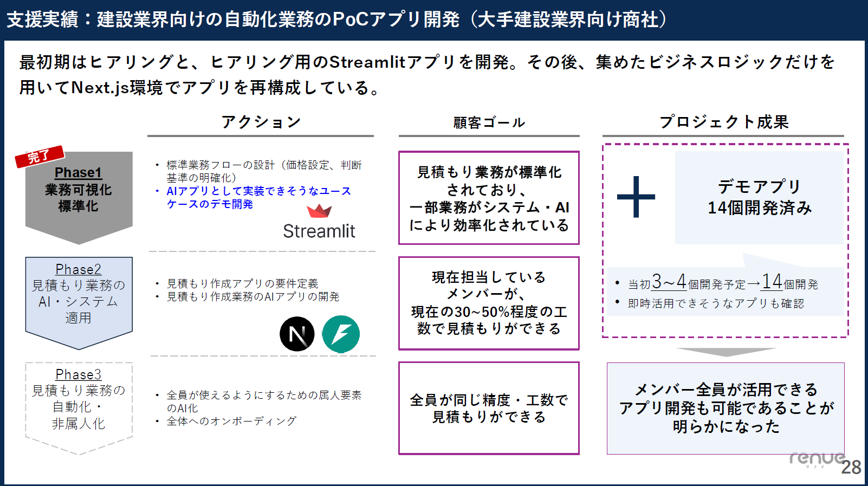The width and height of the screenshot is (868, 486).
Task: Select the Phase2 AI・システム適用 chevron
Action: (79, 303)
